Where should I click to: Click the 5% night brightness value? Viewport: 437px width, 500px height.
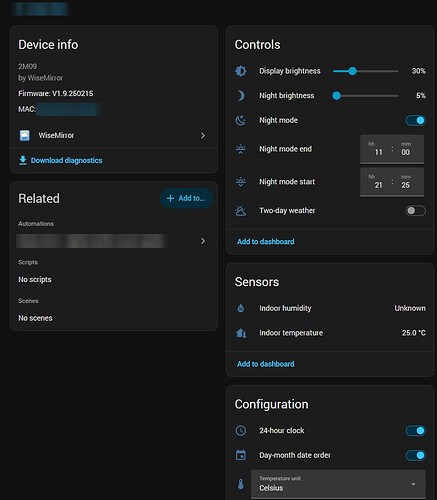(x=421, y=96)
